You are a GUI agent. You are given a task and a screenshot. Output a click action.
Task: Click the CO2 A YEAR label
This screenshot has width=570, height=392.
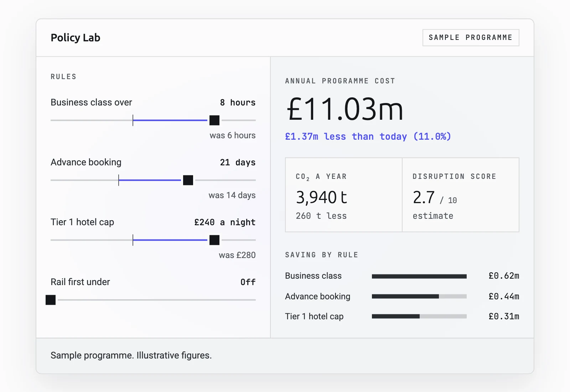(321, 177)
